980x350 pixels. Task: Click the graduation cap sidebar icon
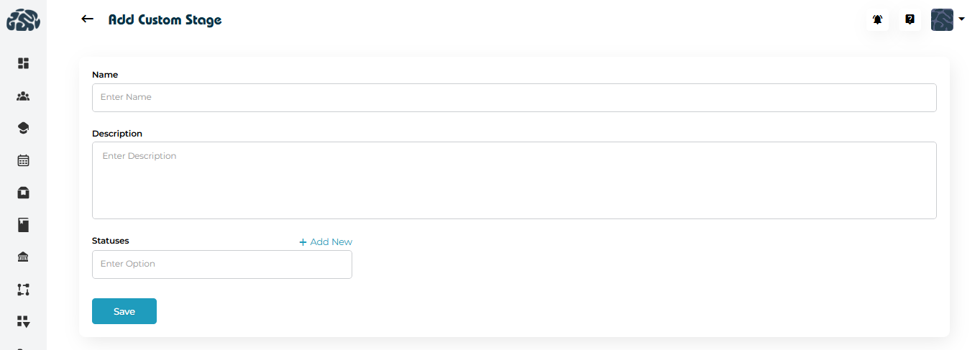pyautogui.click(x=23, y=128)
